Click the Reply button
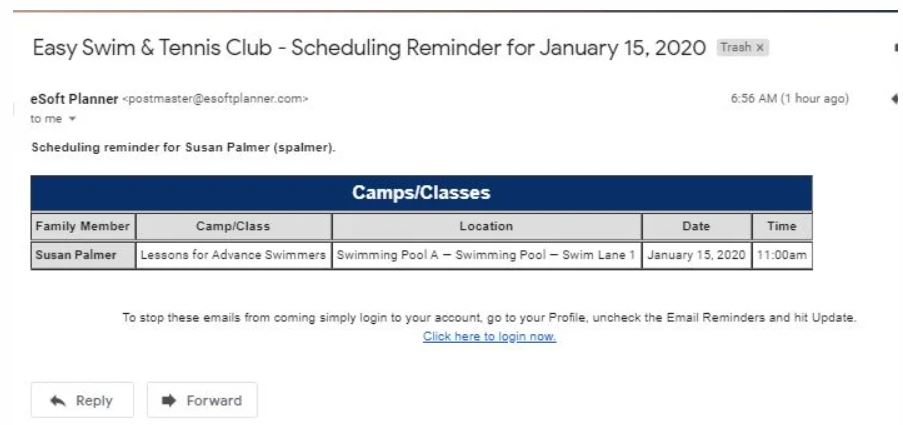 coord(82,400)
